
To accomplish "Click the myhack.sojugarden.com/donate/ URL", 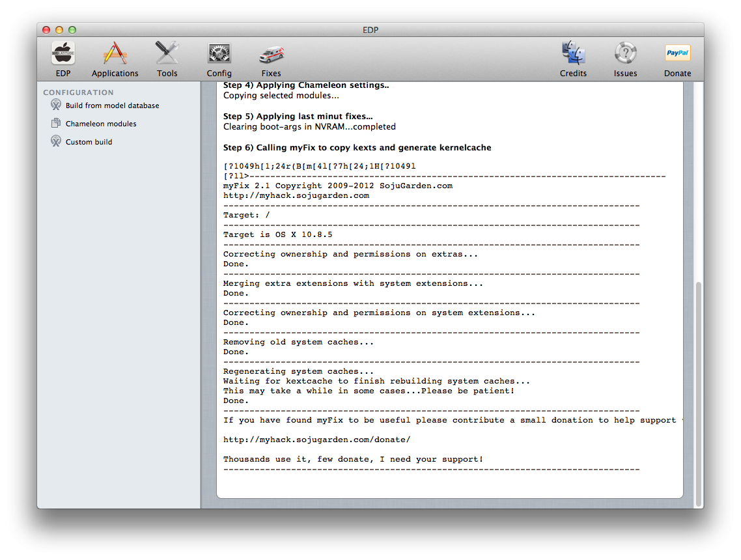I will (316, 440).
